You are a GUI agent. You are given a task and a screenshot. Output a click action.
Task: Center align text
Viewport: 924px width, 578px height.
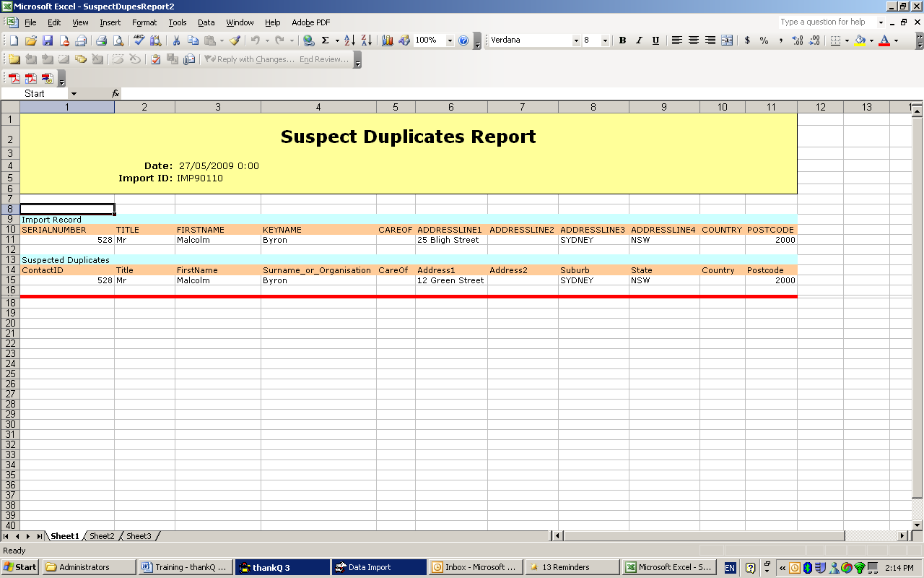coord(693,40)
